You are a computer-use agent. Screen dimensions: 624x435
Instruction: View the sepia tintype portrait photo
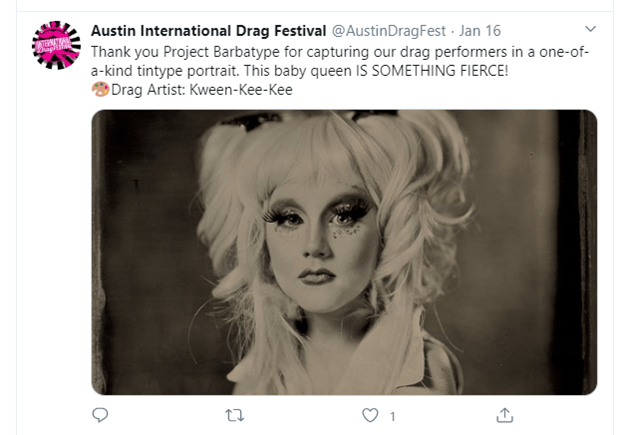(344, 252)
